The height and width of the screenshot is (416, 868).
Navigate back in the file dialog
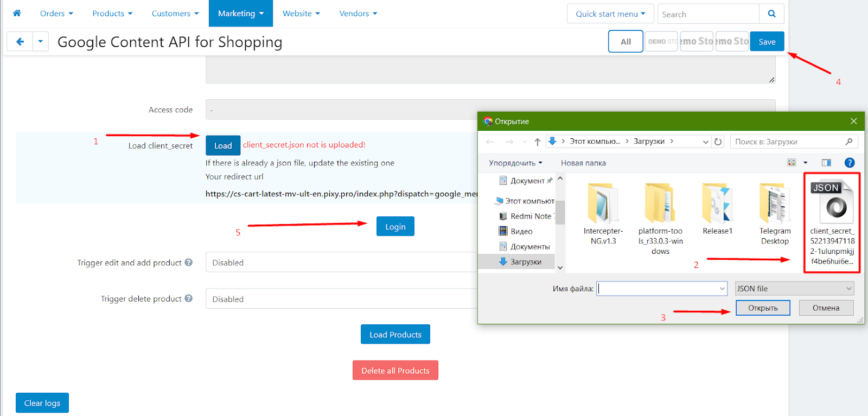click(x=490, y=142)
